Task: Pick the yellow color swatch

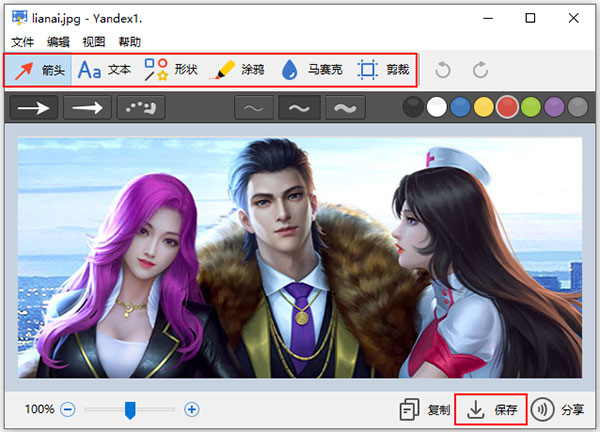Action: pos(483,108)
